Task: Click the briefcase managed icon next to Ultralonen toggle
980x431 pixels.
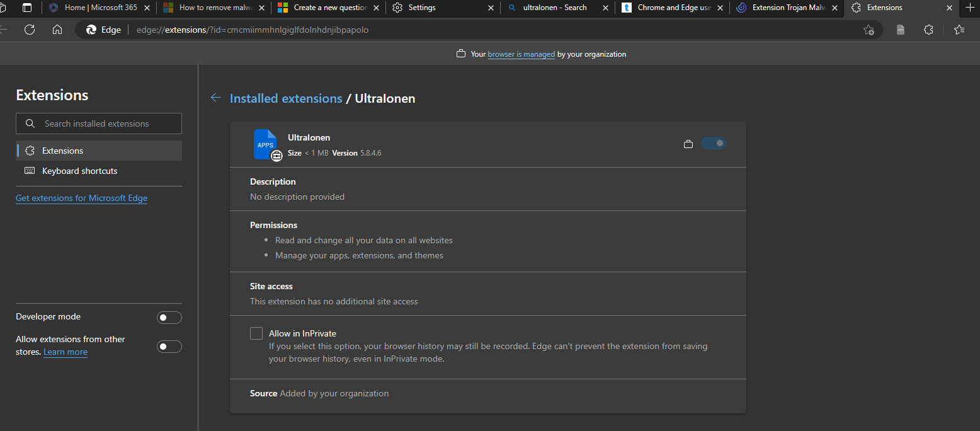Action: click(688, 144)
